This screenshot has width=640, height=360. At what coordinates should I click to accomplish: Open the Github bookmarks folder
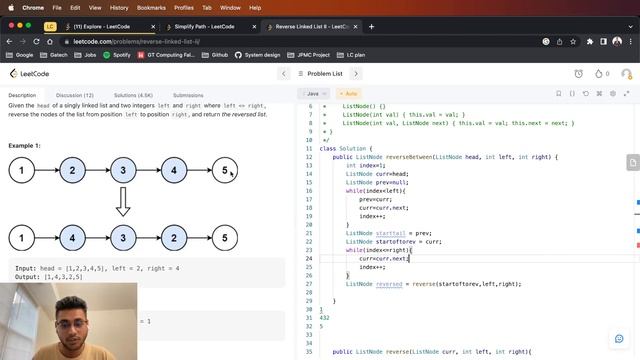(x=215, y=55)
